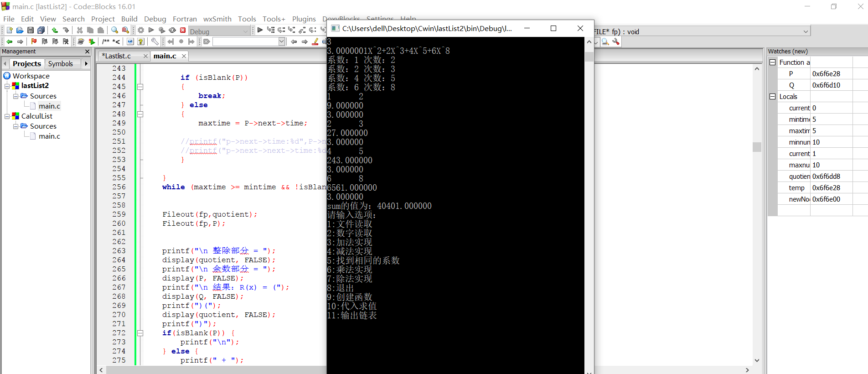Collapse Function arguments in Watches
This screenshot has height=374, width=868.
[772, 62]
